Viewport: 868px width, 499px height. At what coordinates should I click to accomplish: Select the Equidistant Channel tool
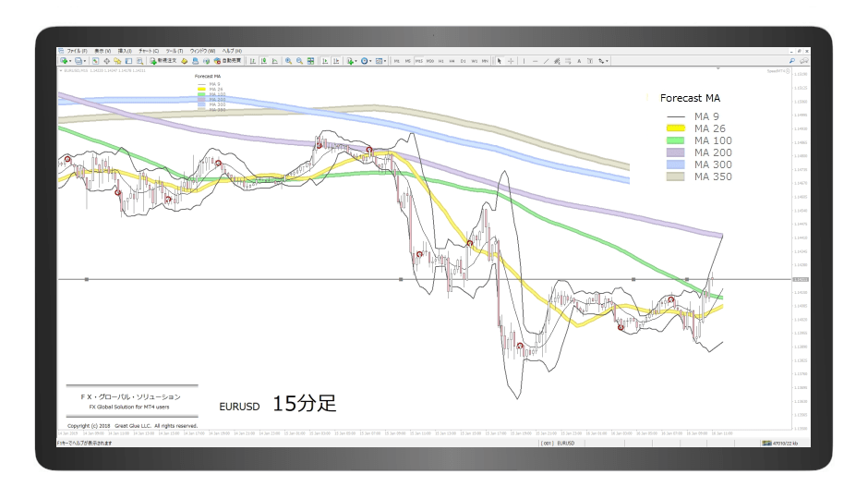tap(557, 61)
